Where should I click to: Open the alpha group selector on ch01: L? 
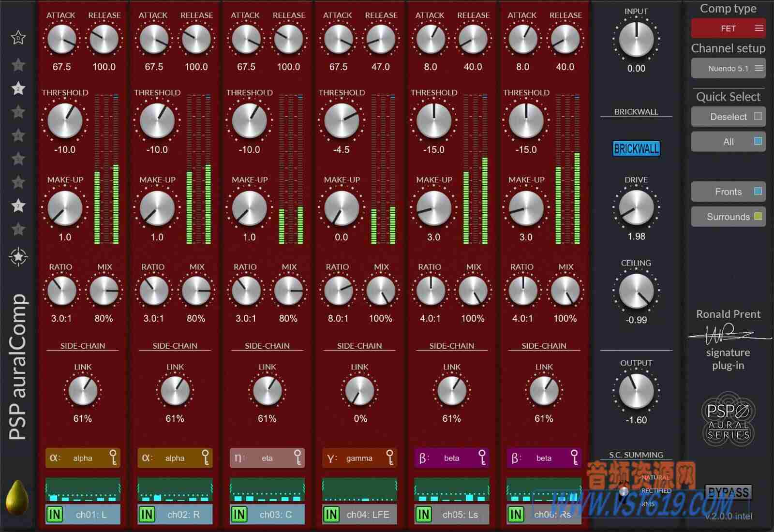tap(83, 458)
